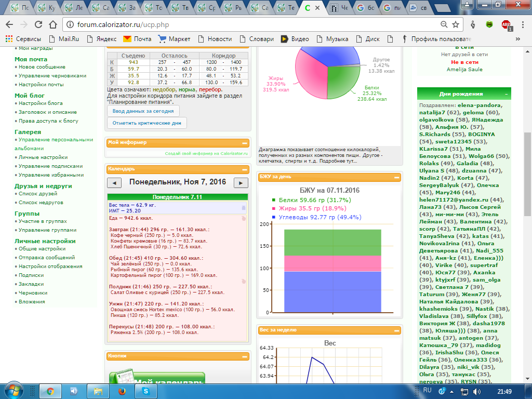Open the Закладки sidebar link

coord(31,284)
